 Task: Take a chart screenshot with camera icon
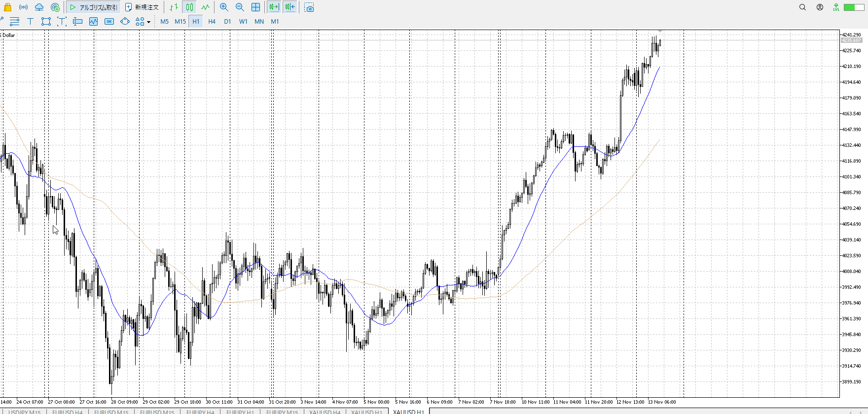(x=309, y=7)
